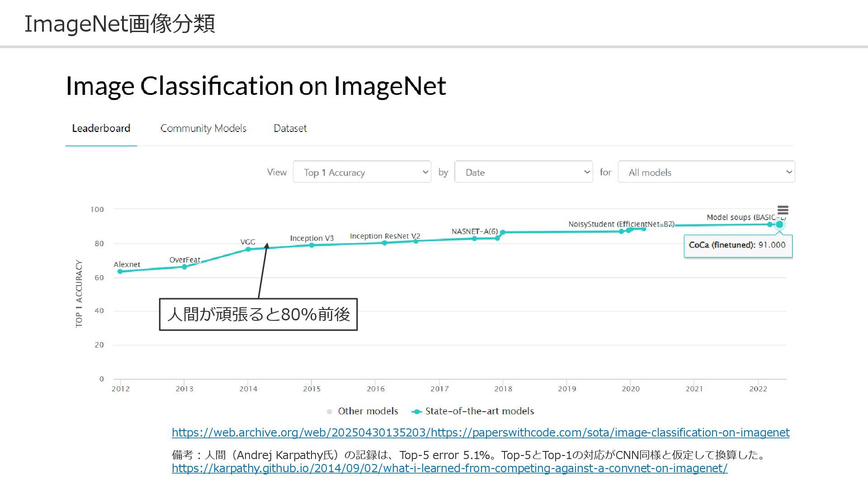Open the Dataset tab
The image size is (868, 488).
pos(290,128)
